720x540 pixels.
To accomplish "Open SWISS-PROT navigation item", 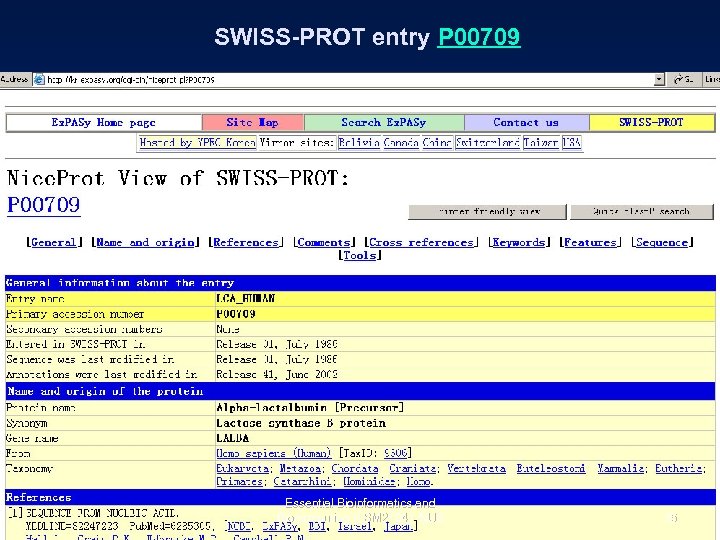I will (x=652, y=123).
